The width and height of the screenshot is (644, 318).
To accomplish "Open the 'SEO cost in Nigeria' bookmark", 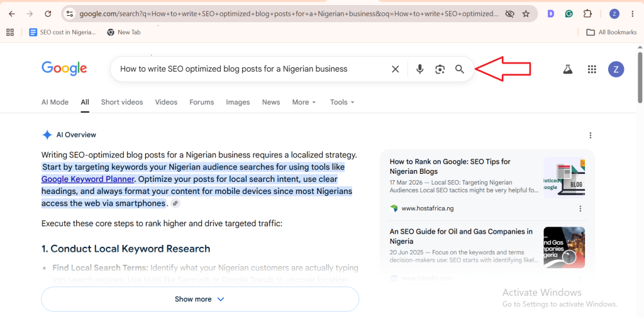I will [62, 32].
